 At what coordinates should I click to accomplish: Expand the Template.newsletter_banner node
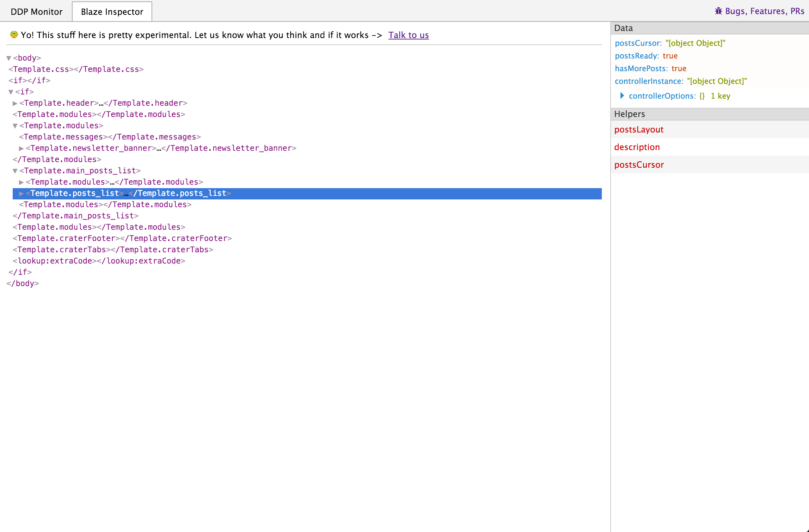[21, 148]
